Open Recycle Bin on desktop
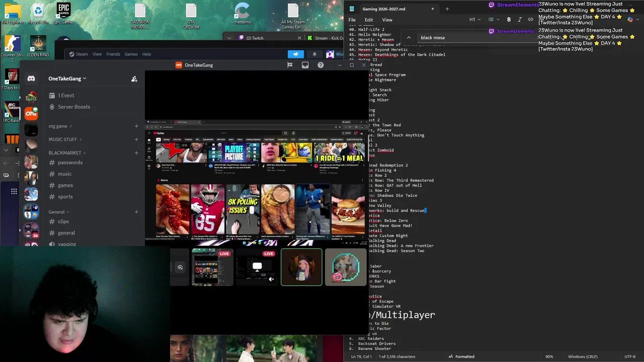 (x=38, y=14)
